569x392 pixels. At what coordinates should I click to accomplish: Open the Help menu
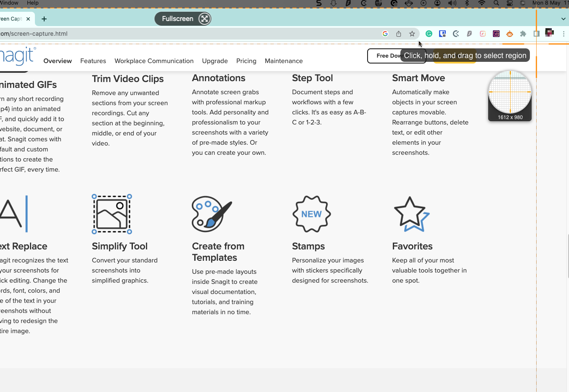click(x=33, y=3)
